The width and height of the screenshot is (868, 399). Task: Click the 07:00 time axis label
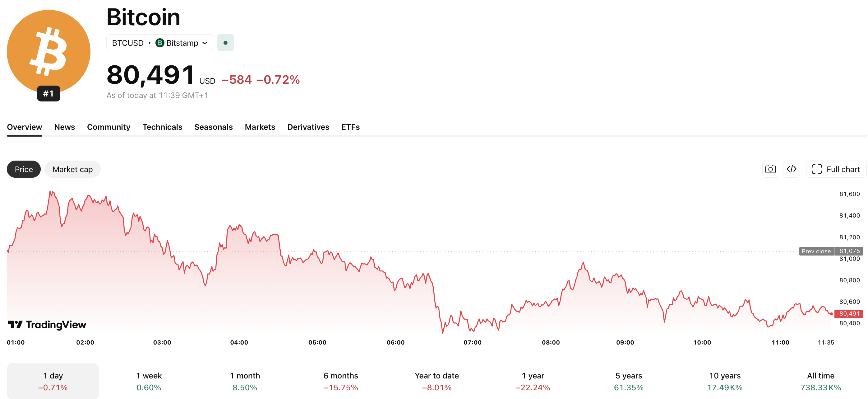tap(473, 342)
